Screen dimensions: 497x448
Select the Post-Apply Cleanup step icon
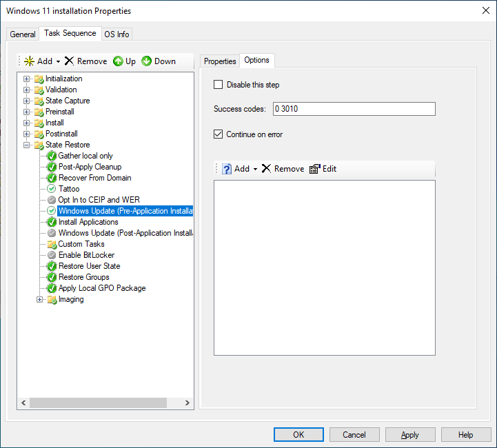[x=52, y=167]
